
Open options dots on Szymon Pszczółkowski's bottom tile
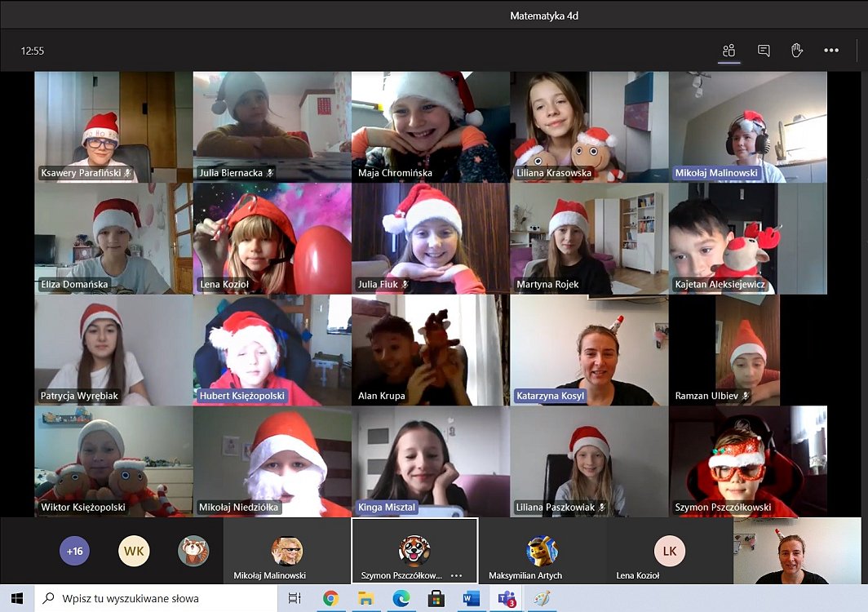[x=456, y=575]
